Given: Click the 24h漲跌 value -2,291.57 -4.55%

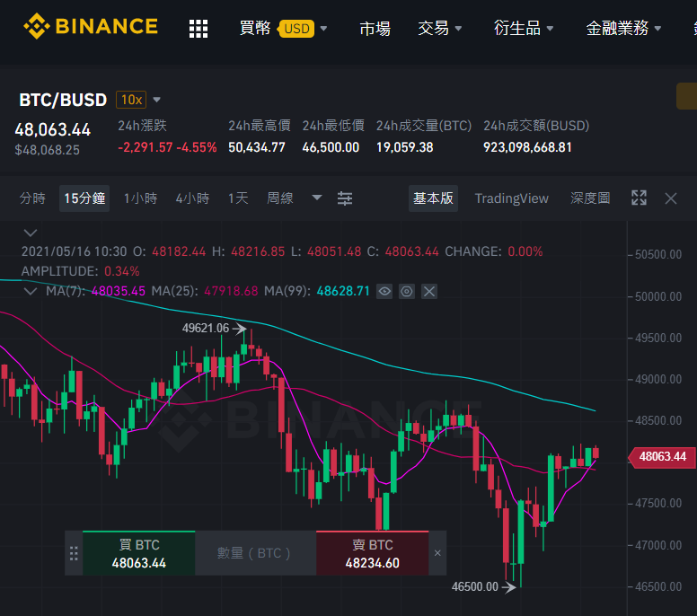Looking at the screenshot, I should pyautogui.click(x=167, y=147).
